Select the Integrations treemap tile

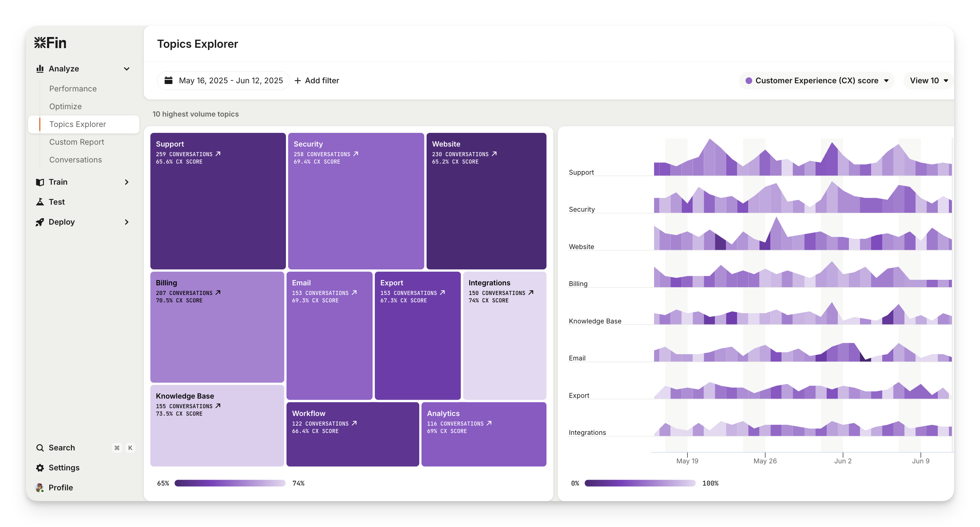(x=504, y=342)
